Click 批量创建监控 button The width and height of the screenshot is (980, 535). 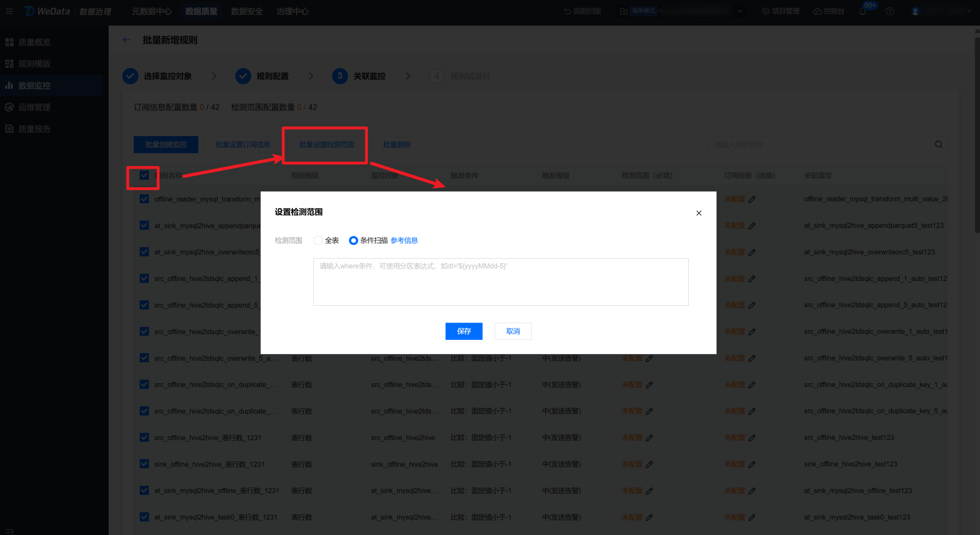(166, 145)
